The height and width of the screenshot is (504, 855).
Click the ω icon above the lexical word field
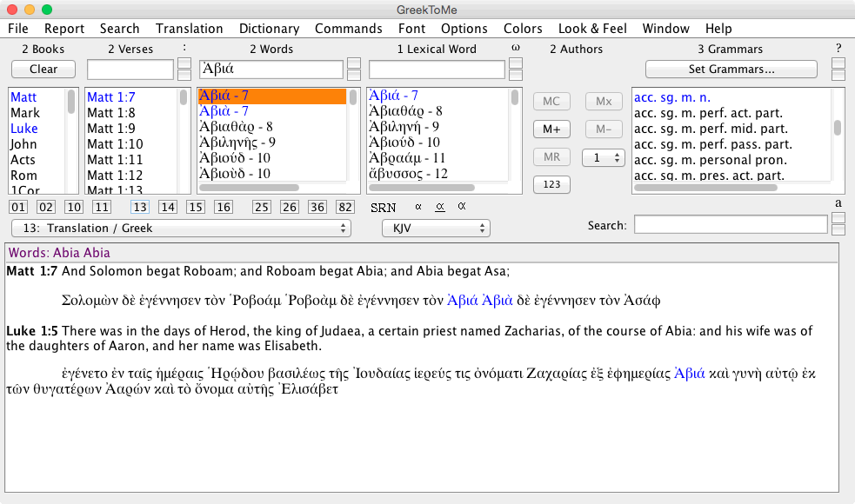(x=515, y=49)
